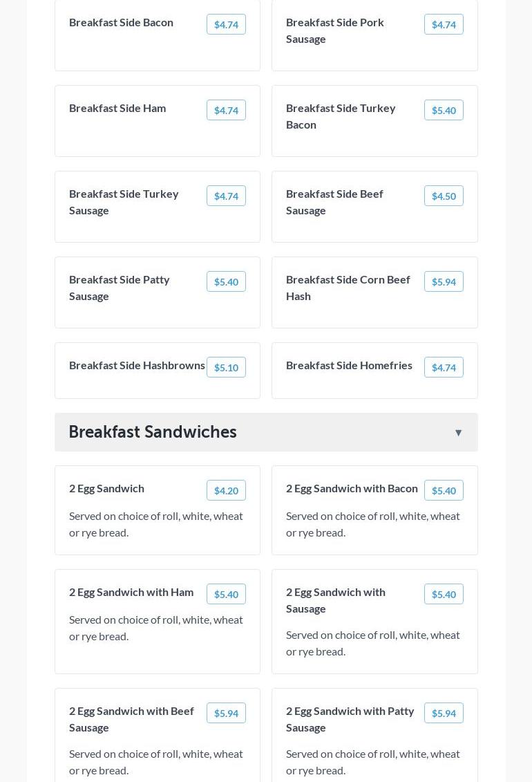
Task: Click the $5.94 Beef Sausage sandwich price
Action: coord(226,714)
